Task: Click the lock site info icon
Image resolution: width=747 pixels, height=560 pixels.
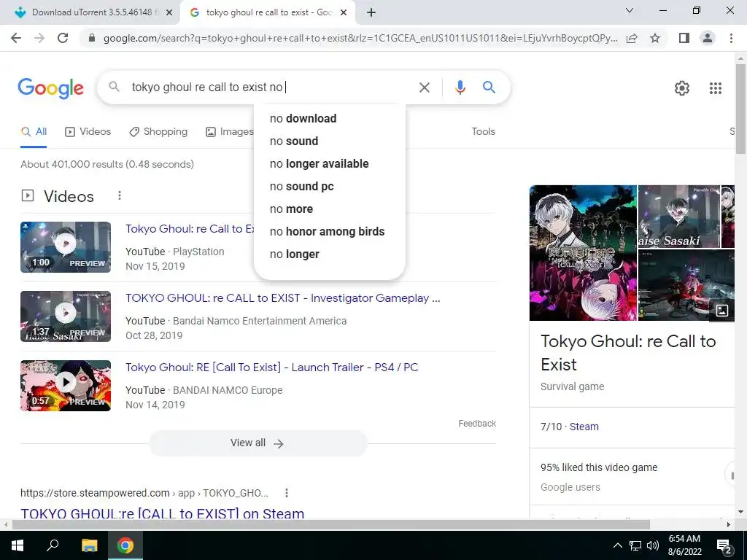Action: (x=93, y=38)
